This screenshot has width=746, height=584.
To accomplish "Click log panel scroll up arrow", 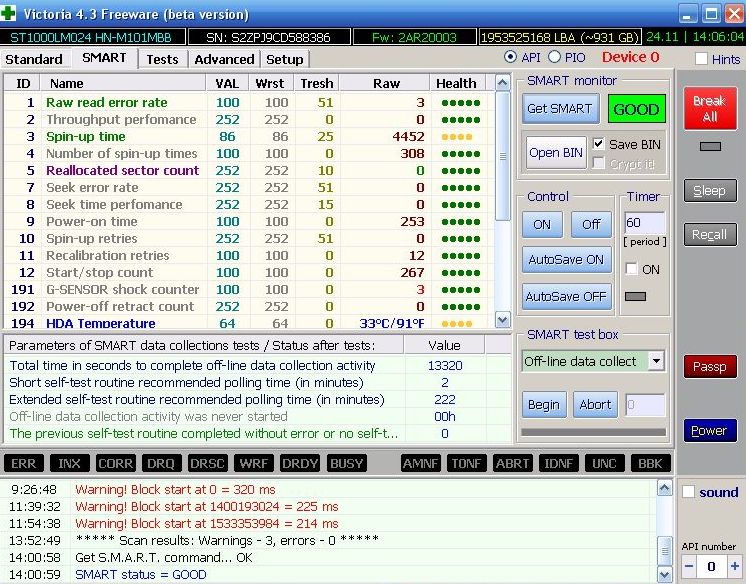I will [664, 488].
